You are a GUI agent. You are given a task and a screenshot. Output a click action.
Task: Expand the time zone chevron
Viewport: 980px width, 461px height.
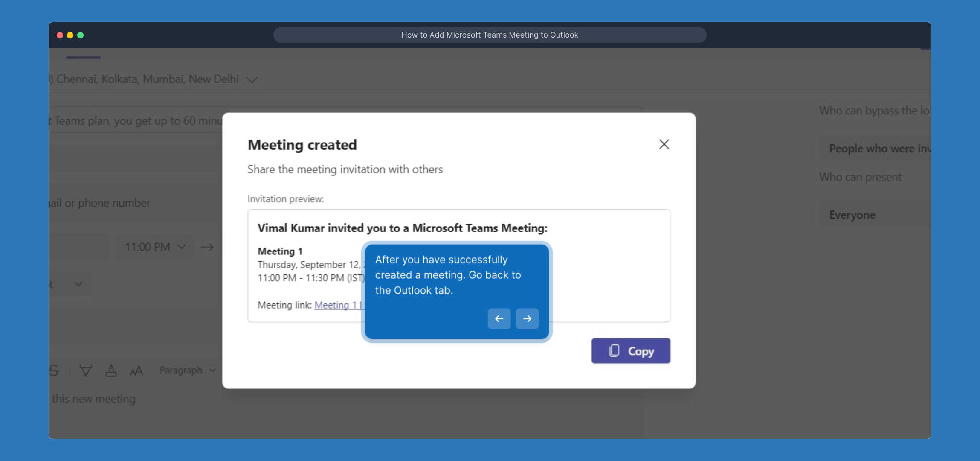click(252, 80)
